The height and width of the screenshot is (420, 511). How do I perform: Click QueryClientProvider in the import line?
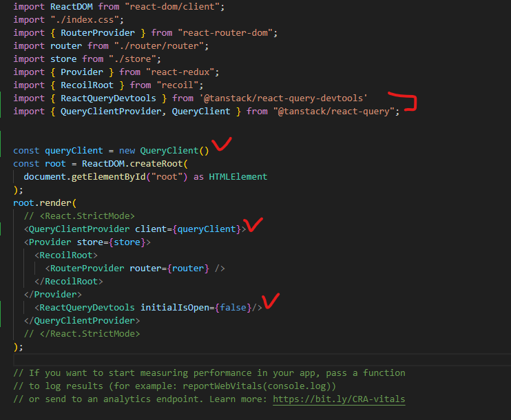[x=111, y=112]
